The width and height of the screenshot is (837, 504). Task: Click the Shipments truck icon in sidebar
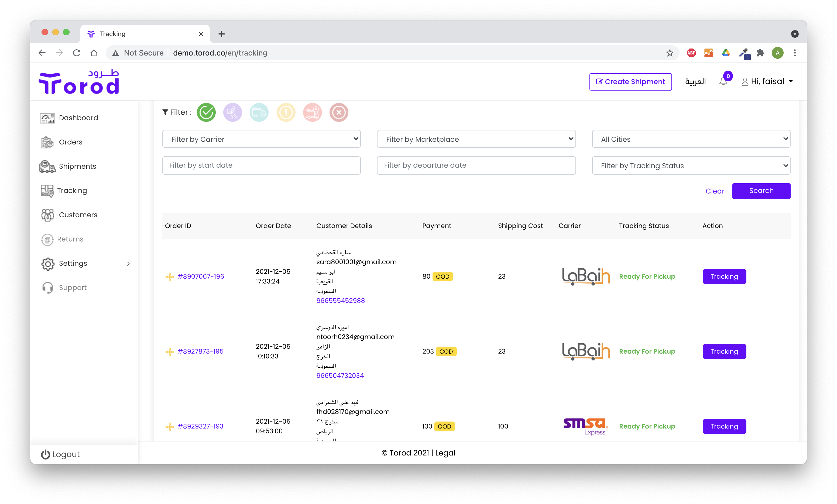point(47,166)
